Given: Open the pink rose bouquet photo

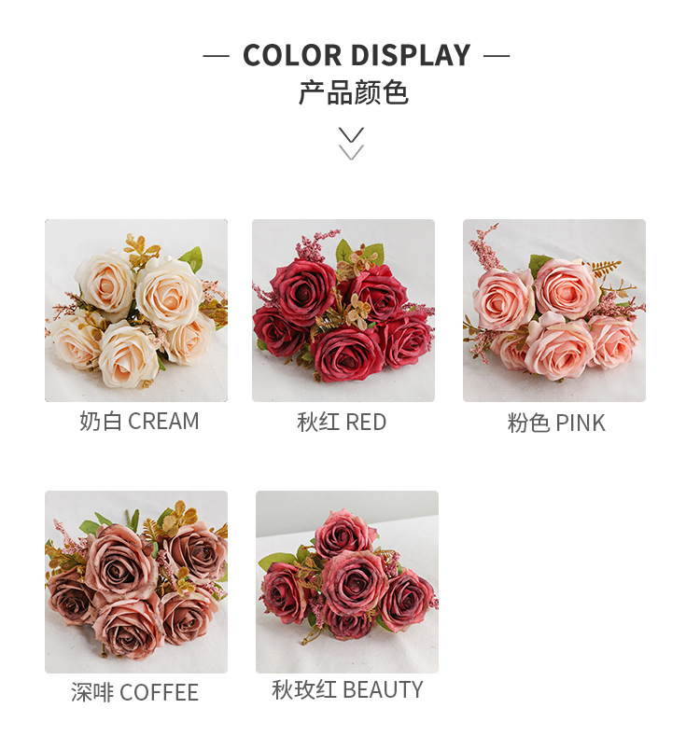Looking at the screenshot, I should [554, 311].
